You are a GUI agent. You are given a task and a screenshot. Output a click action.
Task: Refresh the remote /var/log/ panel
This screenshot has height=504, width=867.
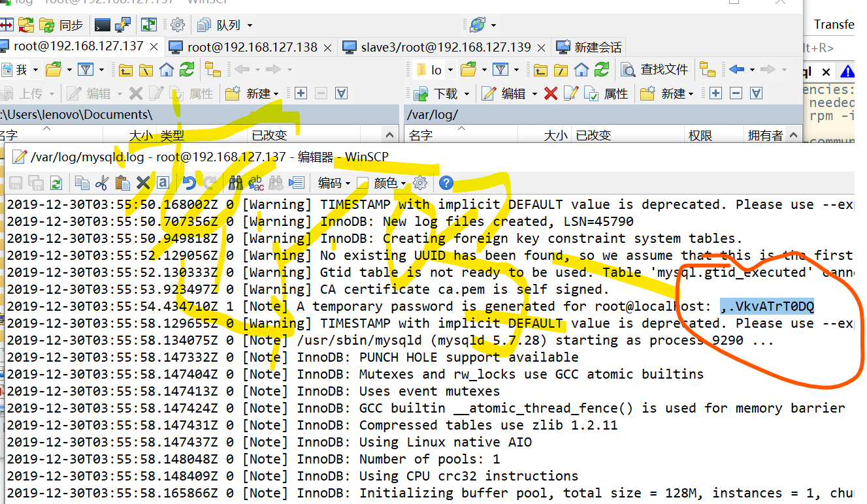click(602, 69)
